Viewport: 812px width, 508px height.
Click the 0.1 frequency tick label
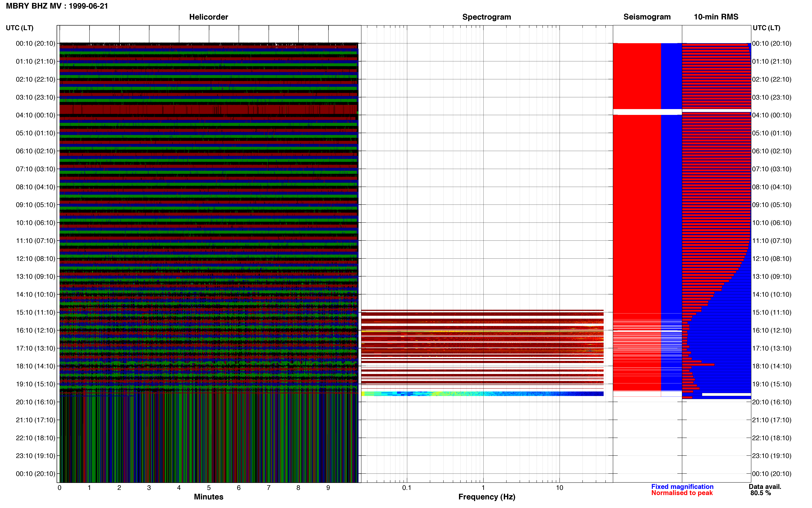pos(407,487)
